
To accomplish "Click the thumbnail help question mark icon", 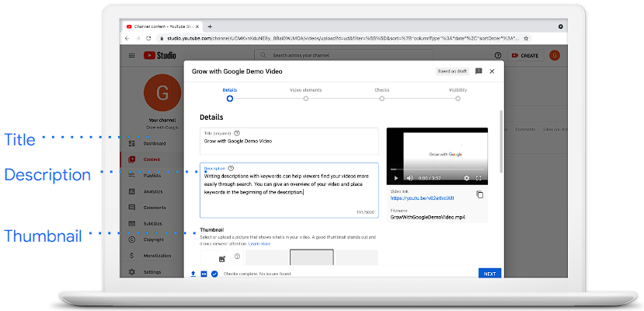I will pyautogui.click(x=237, y=257).
